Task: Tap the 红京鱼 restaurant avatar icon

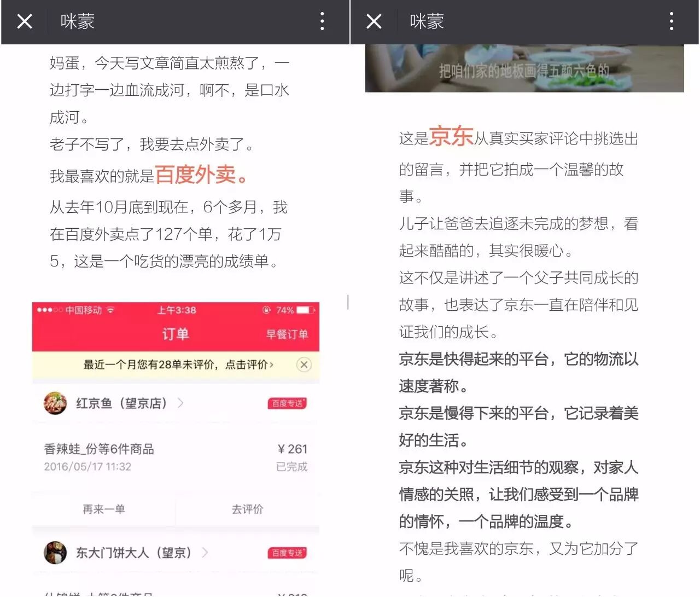Action: coord(55,403)
